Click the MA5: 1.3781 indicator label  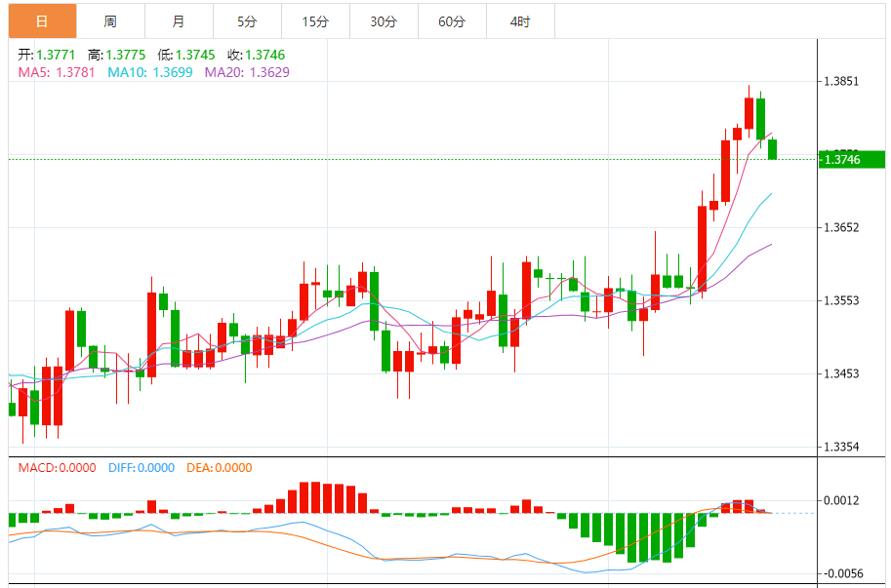coord(57,72)
